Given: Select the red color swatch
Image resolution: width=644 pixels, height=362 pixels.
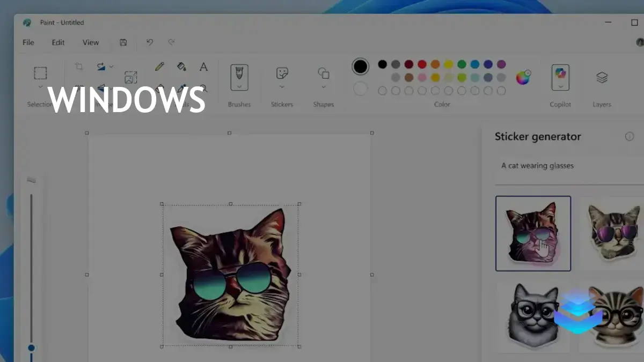Looking at the screenshot, I should pyautogui.click(x=422, y=63).
